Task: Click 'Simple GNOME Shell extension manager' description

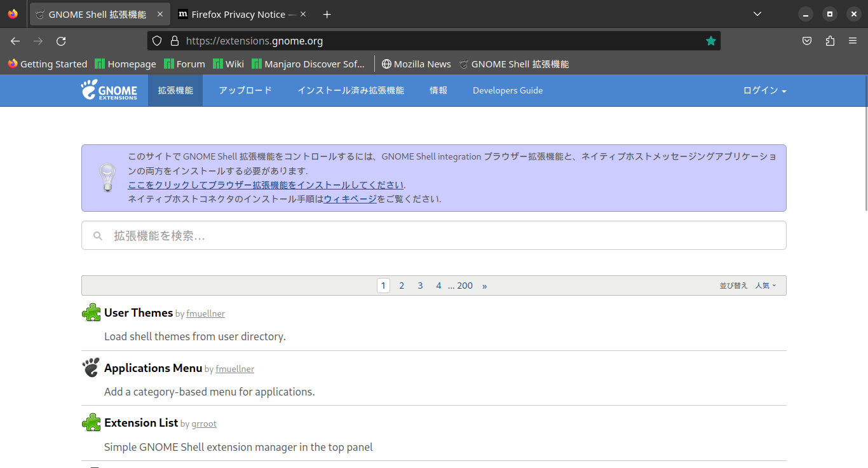Action: (x=238, y=447)
